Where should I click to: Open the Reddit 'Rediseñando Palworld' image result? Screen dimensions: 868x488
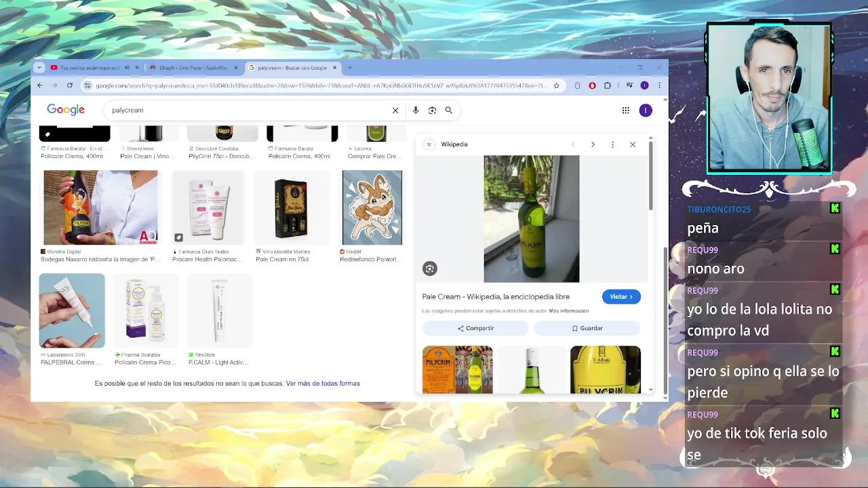(372, 207)
